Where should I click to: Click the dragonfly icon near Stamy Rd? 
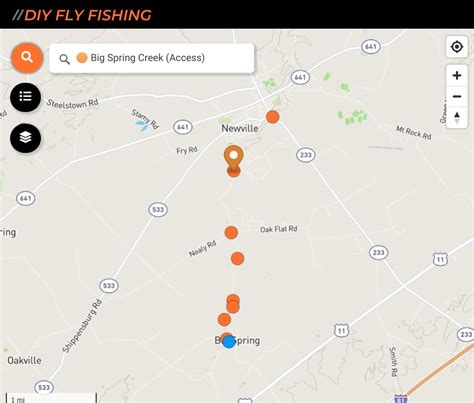[142, 125]
